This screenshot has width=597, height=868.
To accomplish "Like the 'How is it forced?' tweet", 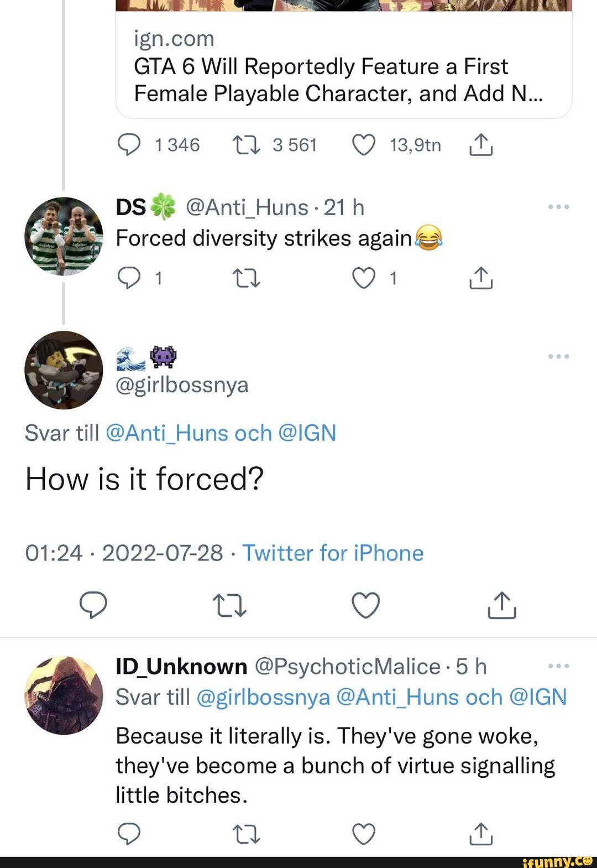I will [x=366, y=605].
